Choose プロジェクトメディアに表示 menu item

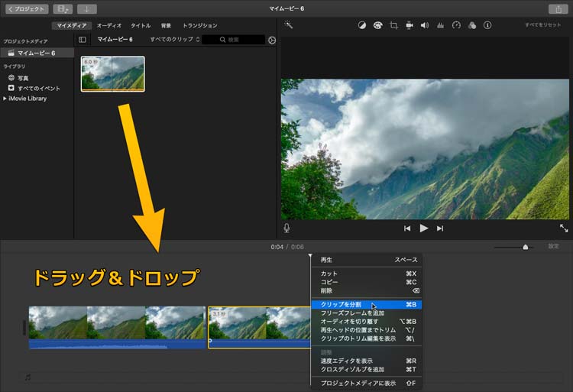tap(367, 384)
